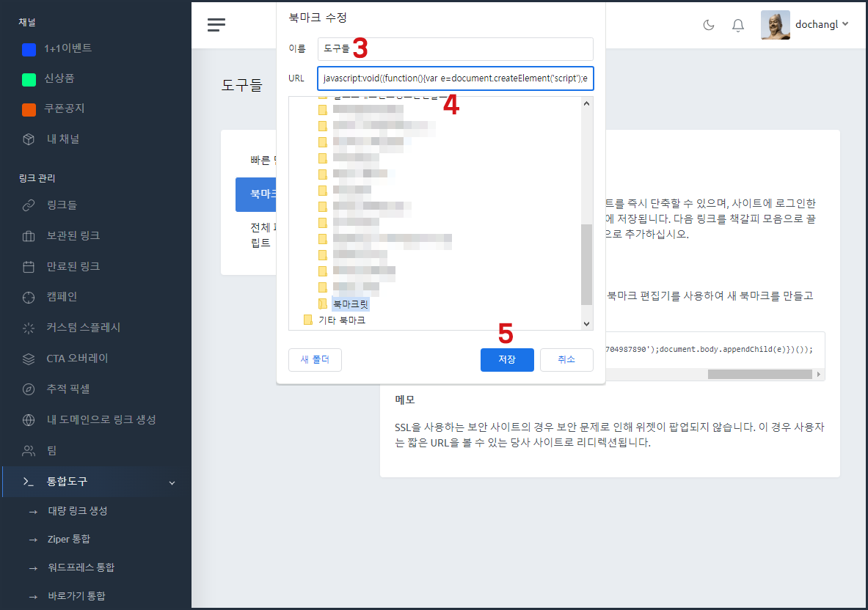Collapse the 통합도구 menu chevron
Viewport: 868px width, 610px height.
click(172, 483)
